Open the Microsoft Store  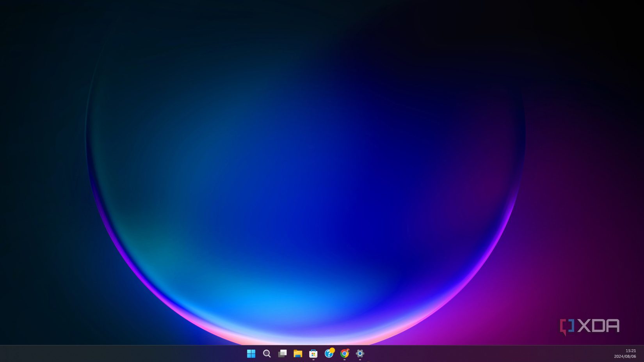click(313, 354)
